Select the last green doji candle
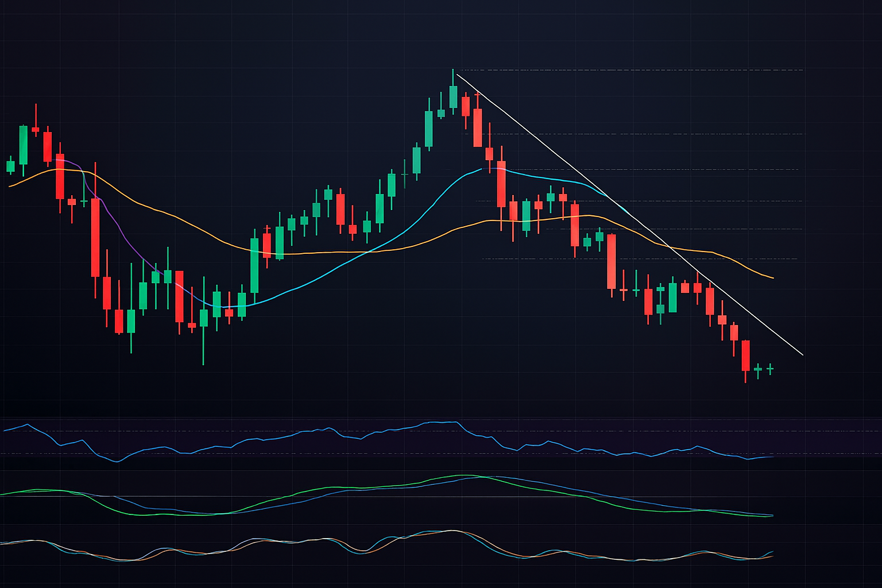This screenshot has width=882, height=588. pyautogui.click(x=770, y=369)
